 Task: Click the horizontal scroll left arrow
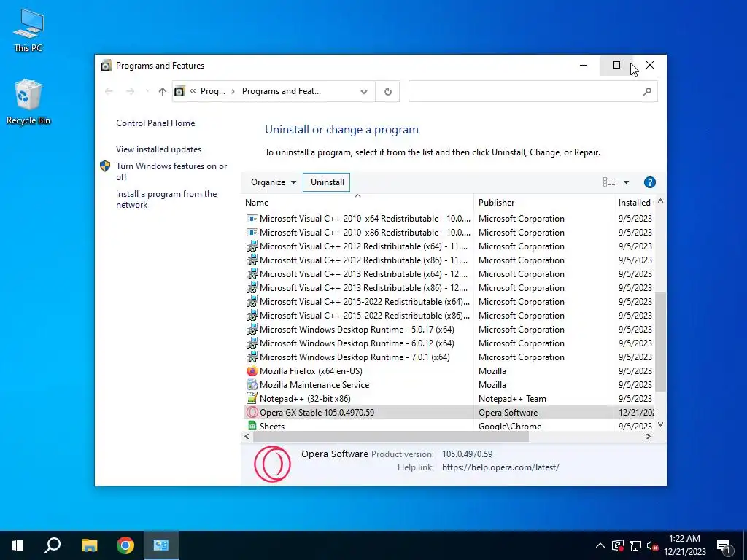click(247, 437)
